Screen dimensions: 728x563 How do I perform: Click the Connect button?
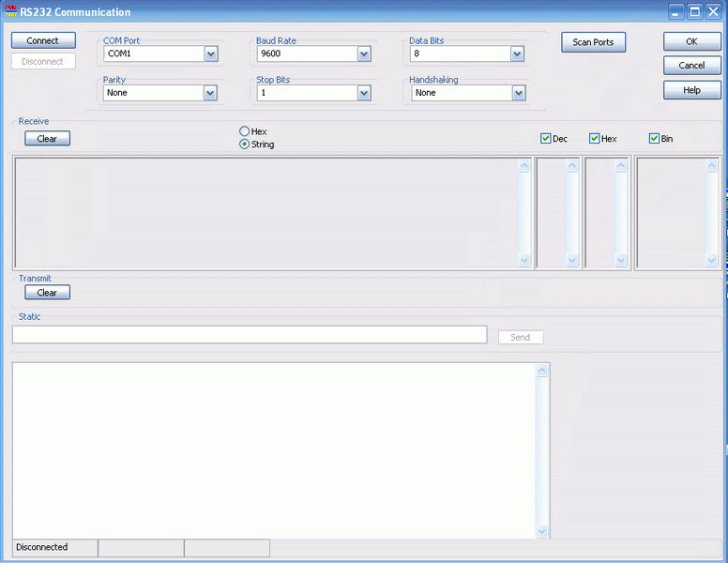pyautogui.click(x=43, y=41)
